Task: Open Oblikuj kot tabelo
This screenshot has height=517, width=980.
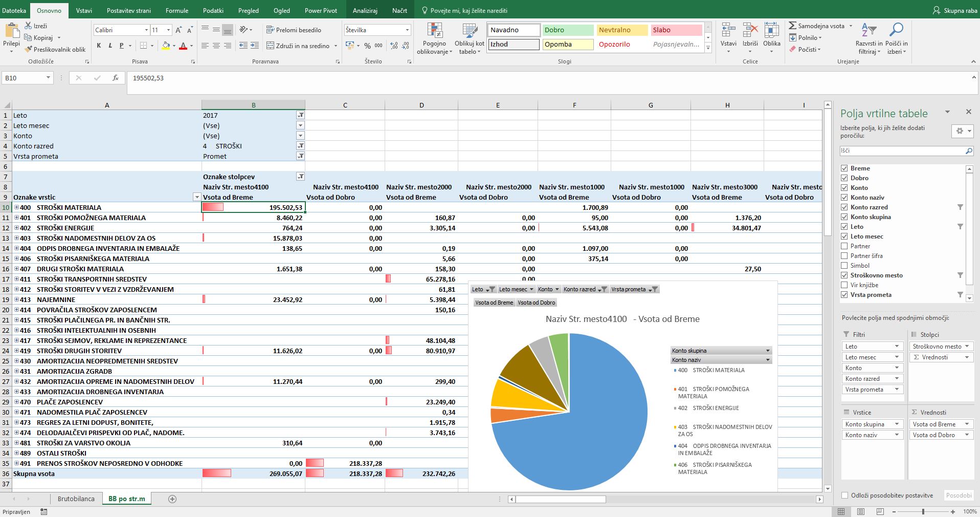Action: coord(469,38)
